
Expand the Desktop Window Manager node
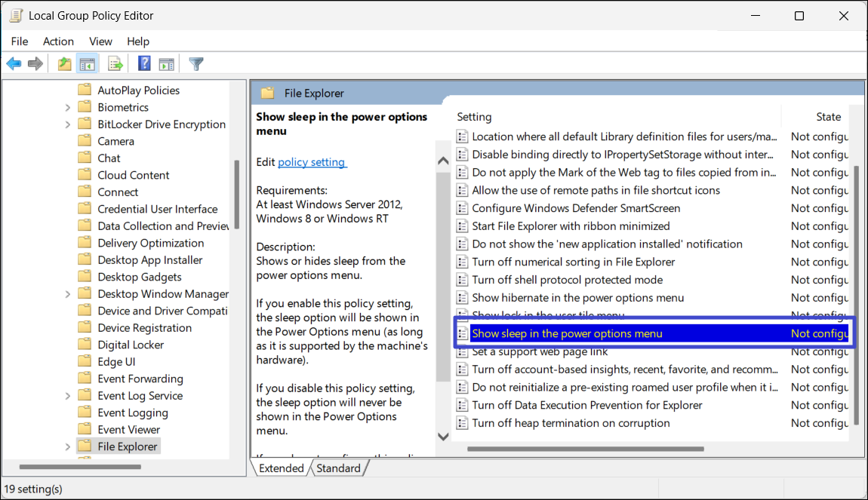click(x=68, y=294)
